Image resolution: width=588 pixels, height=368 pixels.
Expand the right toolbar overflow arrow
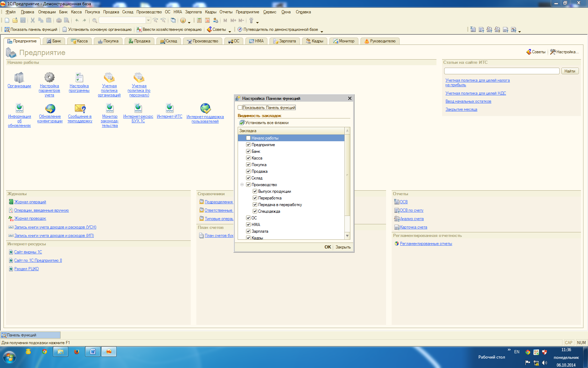pos(519,31)
